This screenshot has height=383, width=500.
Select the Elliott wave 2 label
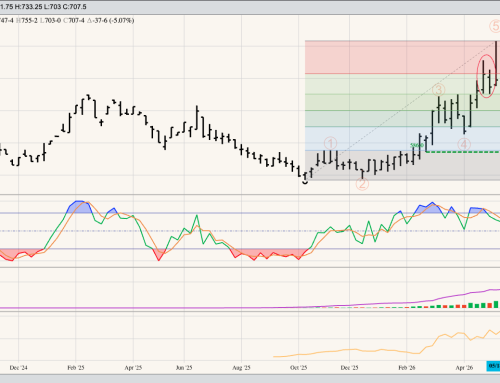point(362,184)
